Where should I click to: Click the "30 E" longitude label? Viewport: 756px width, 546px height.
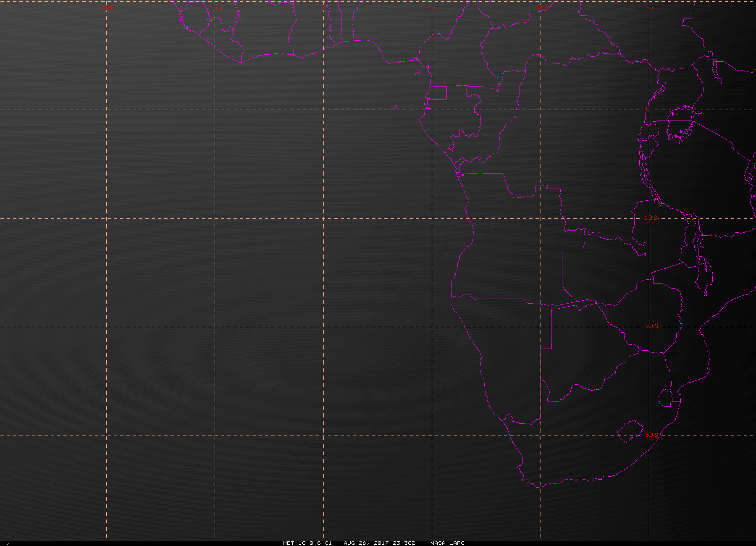(651, 8)
